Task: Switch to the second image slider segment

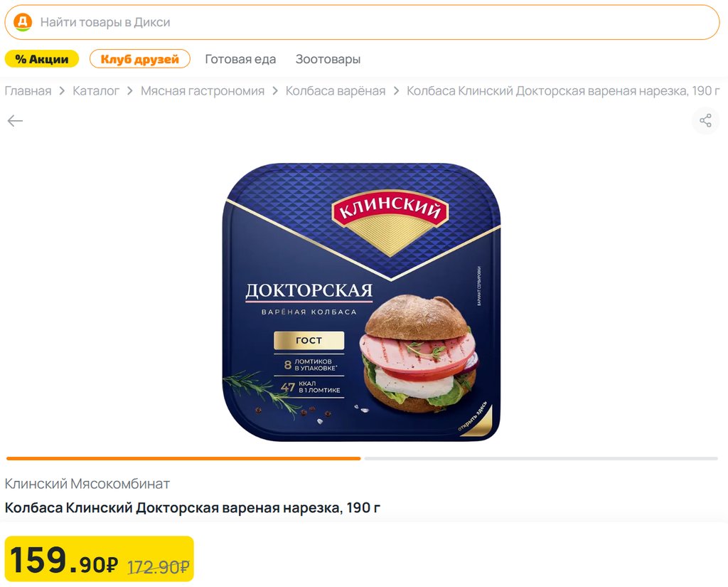Action: [x=541, y=459]
